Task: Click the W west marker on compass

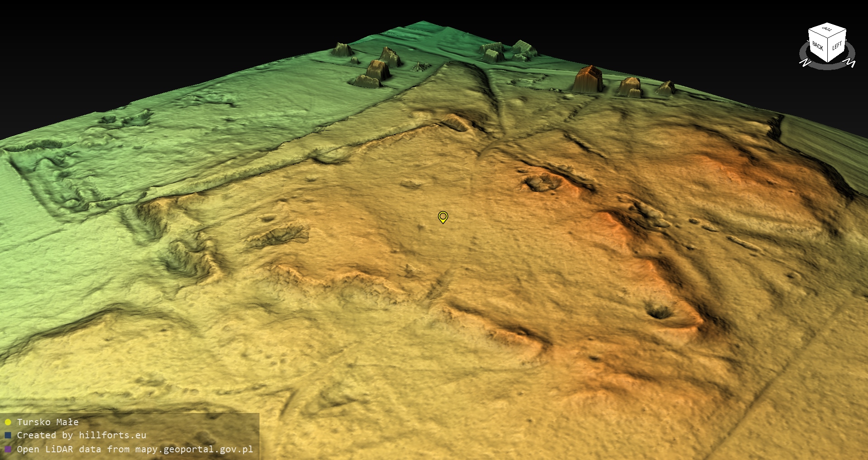Action: (850, 62)
